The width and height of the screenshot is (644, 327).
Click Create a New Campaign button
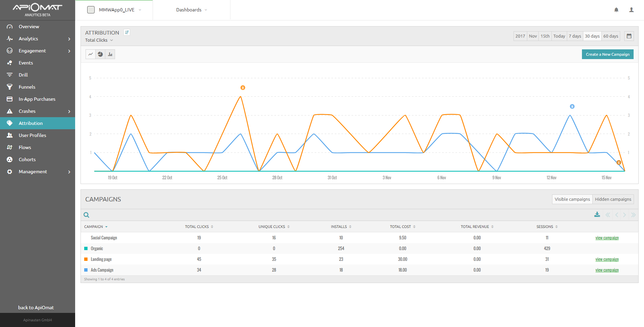tap(607, 54)
